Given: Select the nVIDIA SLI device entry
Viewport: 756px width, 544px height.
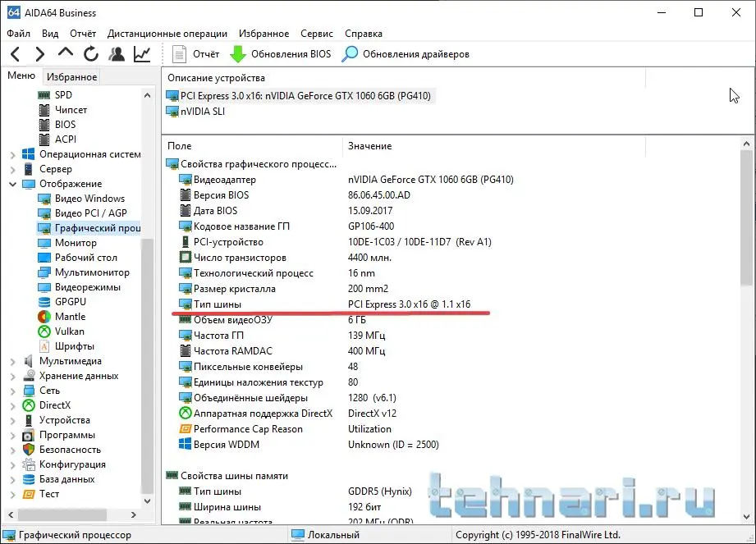Looking at the screenshot, I should [x=195, y=112].
